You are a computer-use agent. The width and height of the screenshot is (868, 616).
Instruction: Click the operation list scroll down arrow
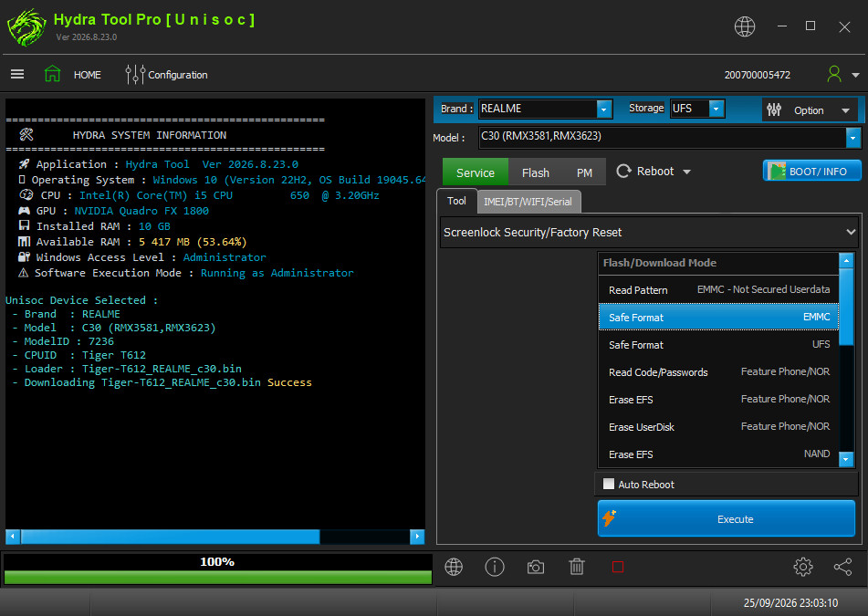click(846, 459)
